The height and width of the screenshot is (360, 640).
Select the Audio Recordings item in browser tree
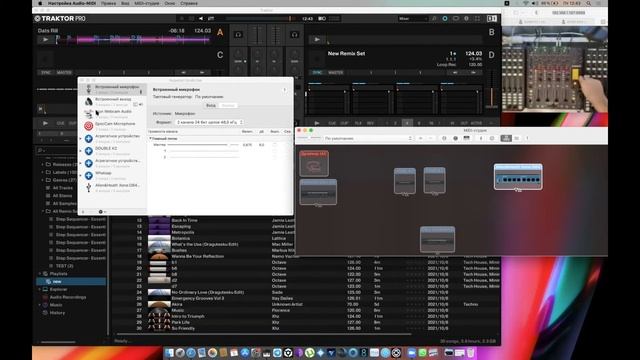click(x=68, y=297)
